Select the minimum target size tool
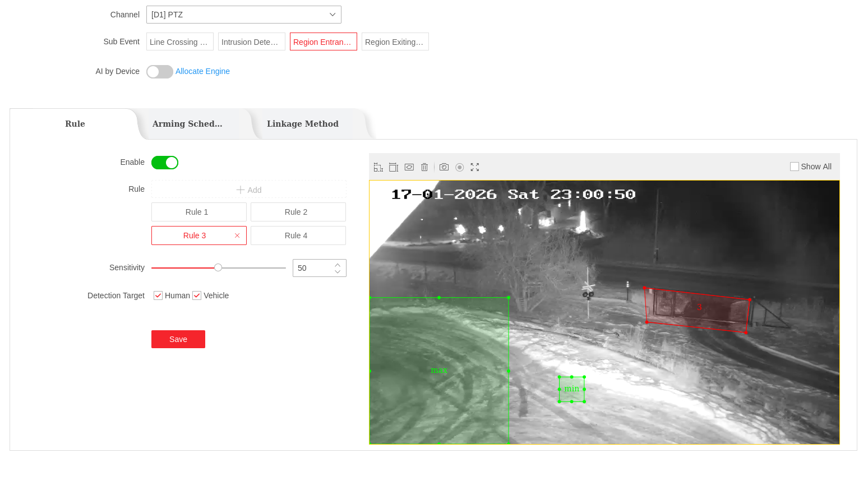 click(378, 167)
